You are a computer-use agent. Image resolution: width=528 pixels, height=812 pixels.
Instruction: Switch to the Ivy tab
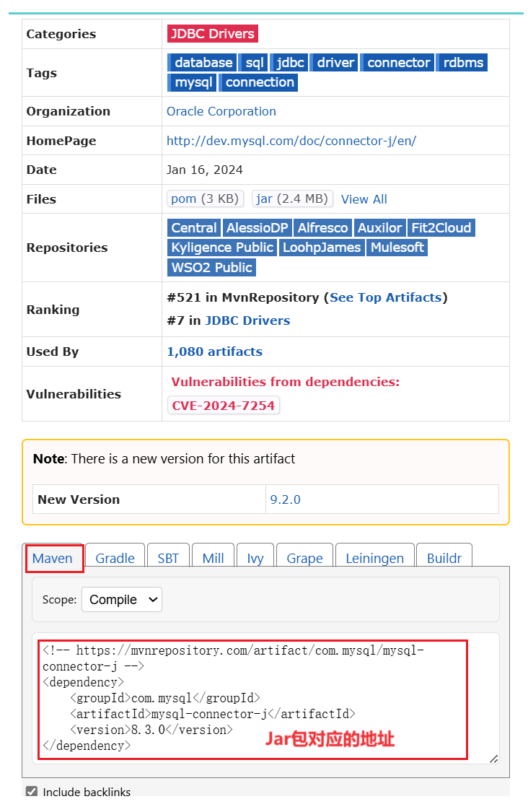click(x=255, y=558)
